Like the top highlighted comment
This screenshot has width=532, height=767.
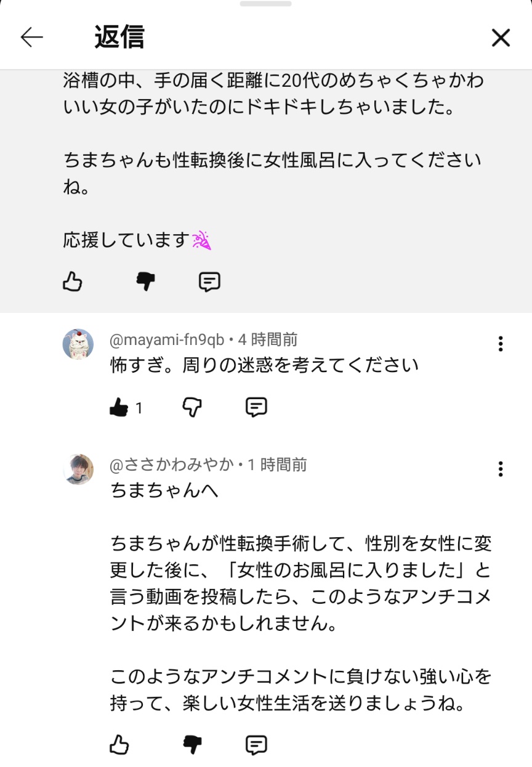(x=73, y=282)
